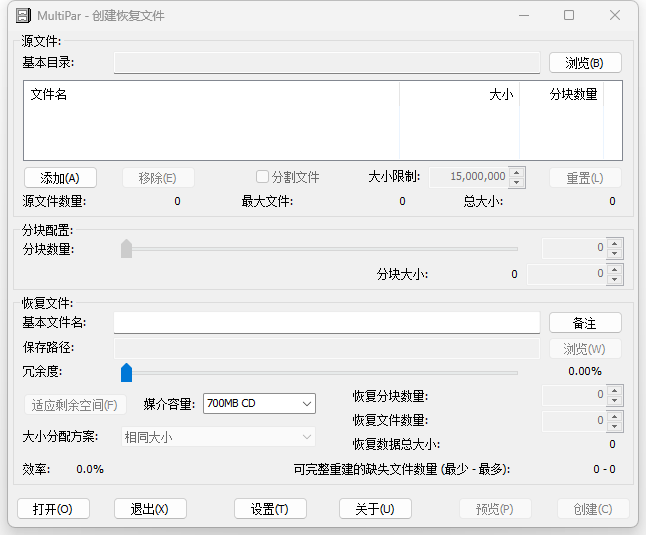Screen dimensions: 646x535
Task: Click the 分块数量 column header in list
Action: pos(562,94)
